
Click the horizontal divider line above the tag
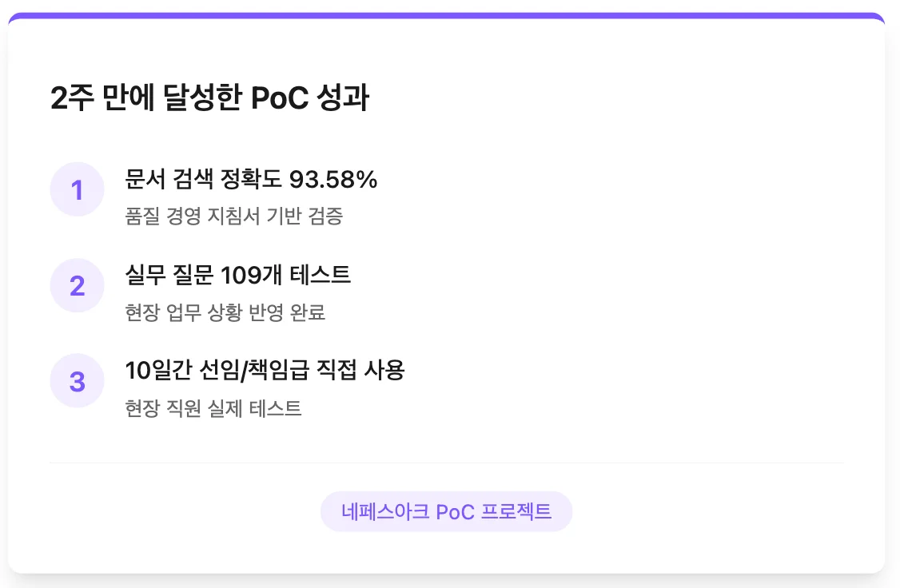tap(446, 463)
